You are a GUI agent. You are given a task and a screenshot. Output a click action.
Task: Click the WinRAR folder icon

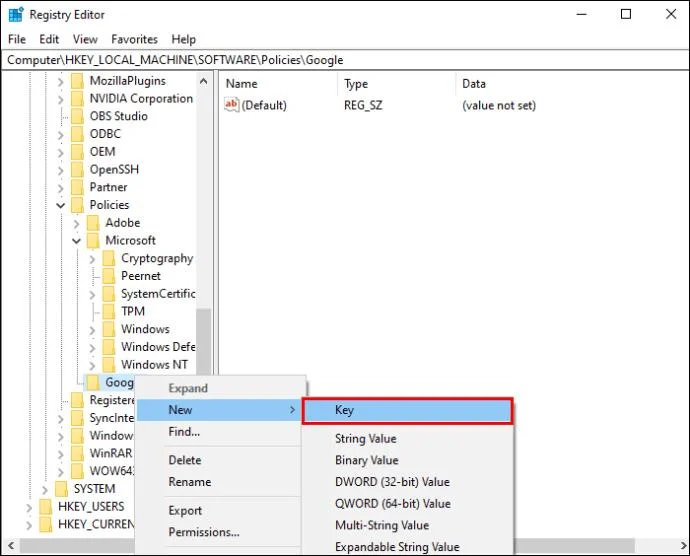click(x=77, y=453)
